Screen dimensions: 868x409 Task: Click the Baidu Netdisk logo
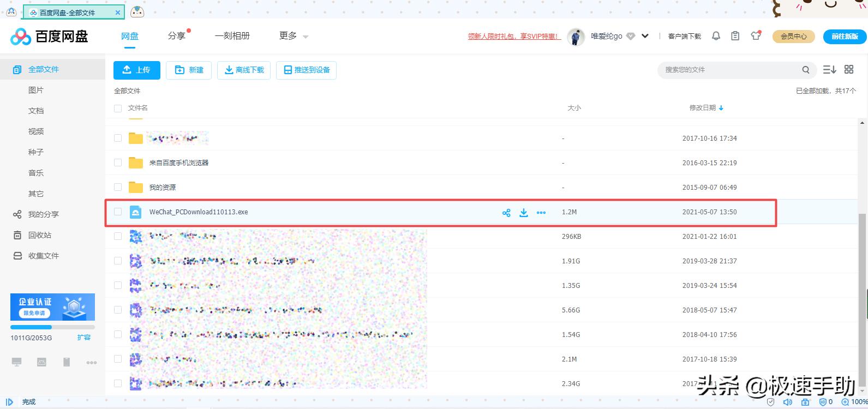(x=49, y=37)
